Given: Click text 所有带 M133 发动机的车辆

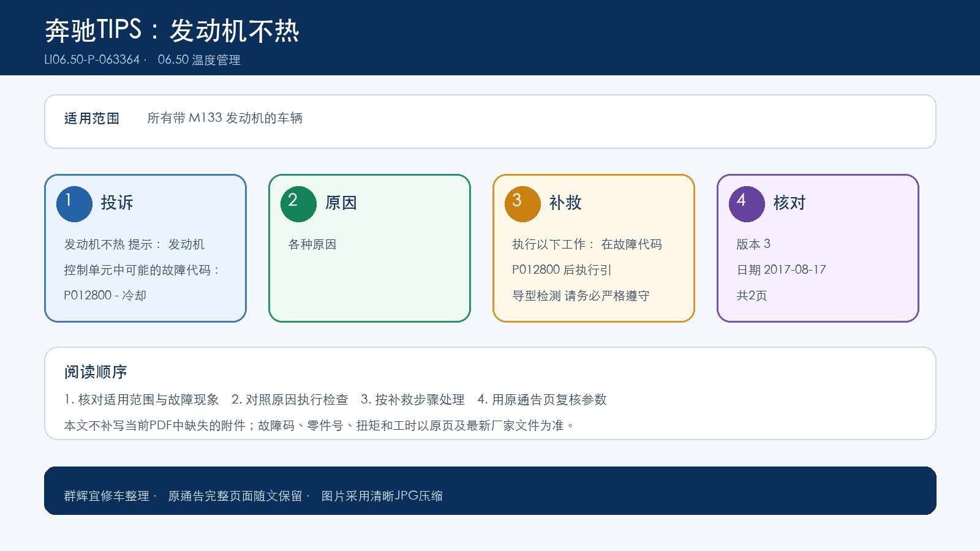Looking at the screenshot, I should click(225, 118).
